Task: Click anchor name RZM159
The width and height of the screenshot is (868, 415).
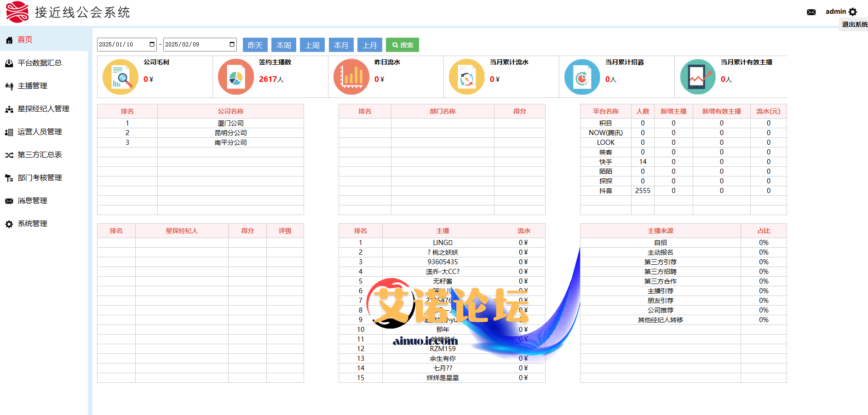Action: (443, 349)
